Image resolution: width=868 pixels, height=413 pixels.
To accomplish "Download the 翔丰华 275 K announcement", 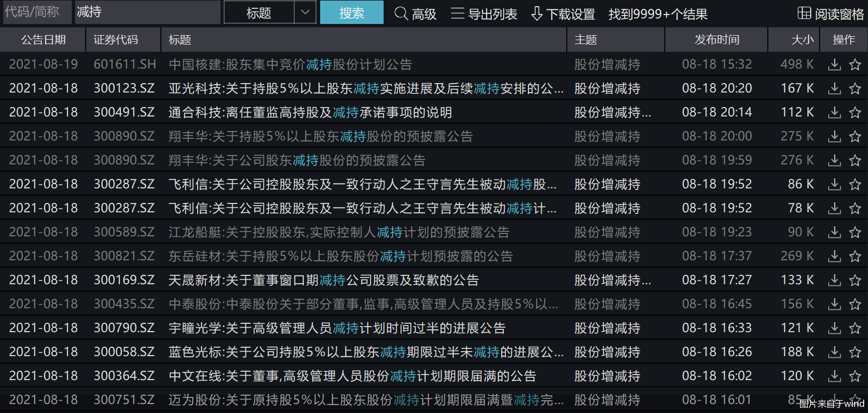I will (834, 137).
